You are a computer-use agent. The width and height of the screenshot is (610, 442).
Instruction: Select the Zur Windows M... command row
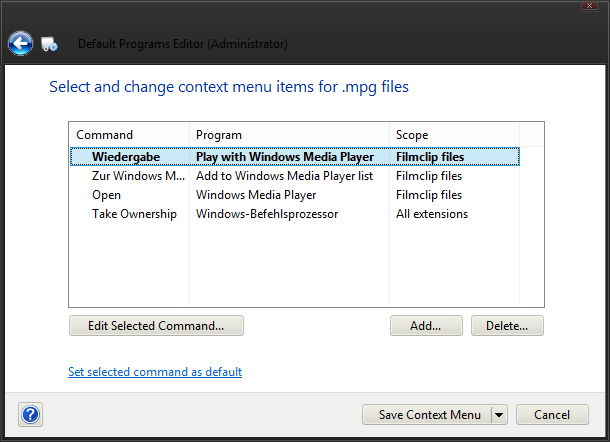click(x=294, y=176)
